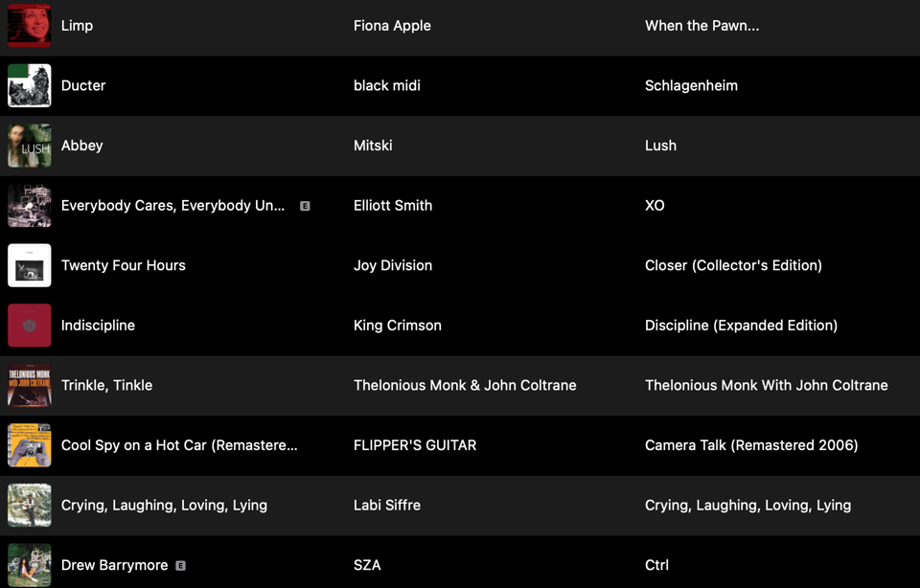Select the Schlagenheim cover art for Ducter
This screenshot has width=920, height=588.
pyautogui.click(x=30, y=86)
